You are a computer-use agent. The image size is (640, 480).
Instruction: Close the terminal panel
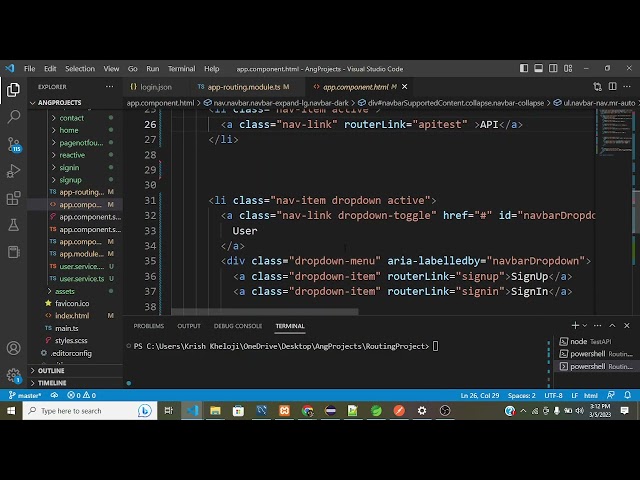(x=627, y=325)
